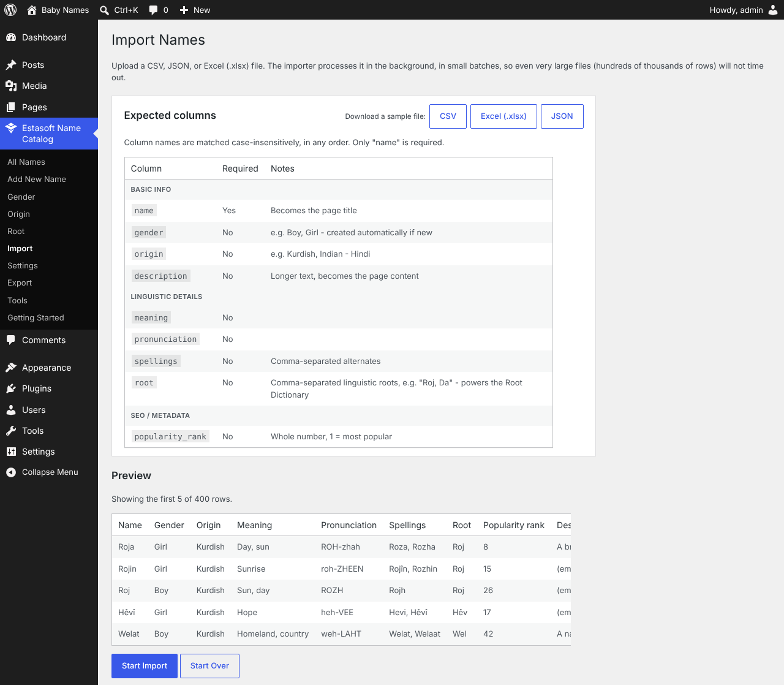Click the popularity_rank column code
Image resolution: width=784 pixels, height=685 pixels.
coord(170,436)
